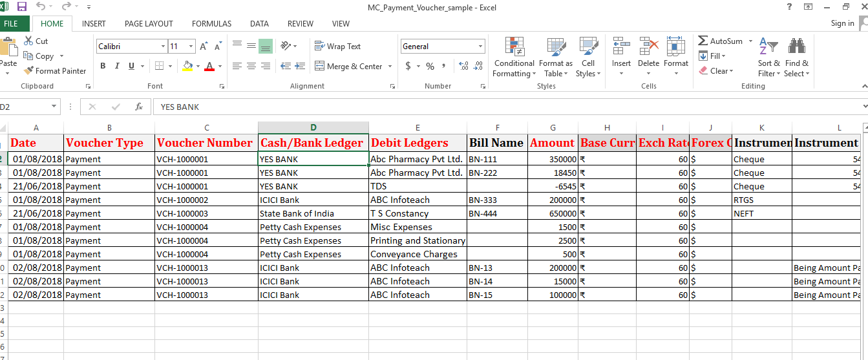The height and width of the screenshot is (360, 868).
Task: Click Increase Decimal icon
Action: (x=463, y=66)
